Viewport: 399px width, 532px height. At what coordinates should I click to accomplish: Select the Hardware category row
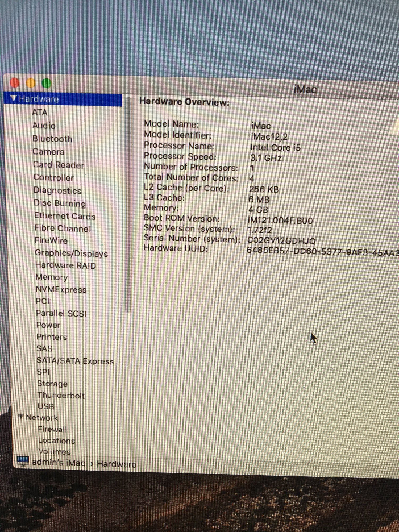63,99
